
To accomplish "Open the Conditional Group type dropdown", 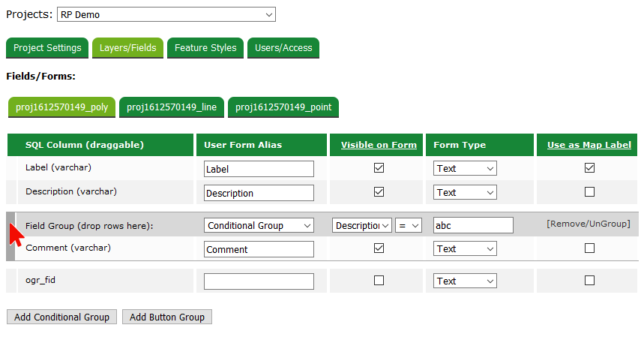I will (259, 225).
